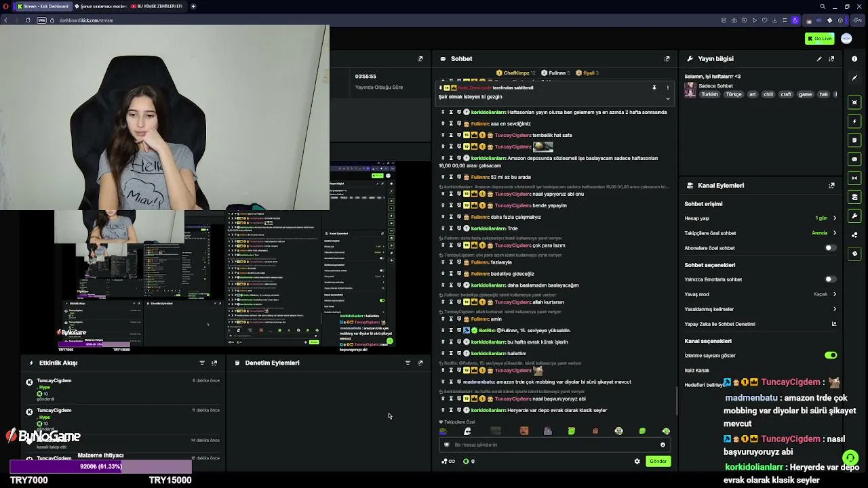Screen dimensions: 868x488
Task: Filter the Etkinlik Akışı feed
Action: (x=202, y=363)
